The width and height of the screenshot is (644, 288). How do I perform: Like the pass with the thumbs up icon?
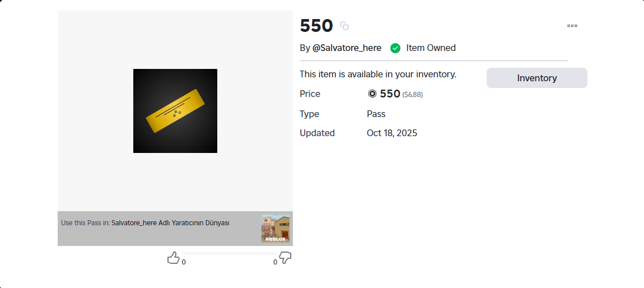tap(173, 258)
